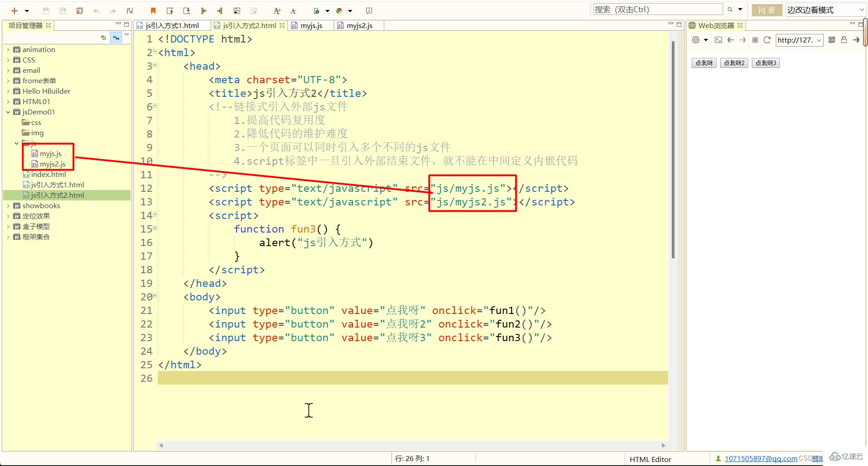Open the http://127. address dropdown

(x=819, y=40)
